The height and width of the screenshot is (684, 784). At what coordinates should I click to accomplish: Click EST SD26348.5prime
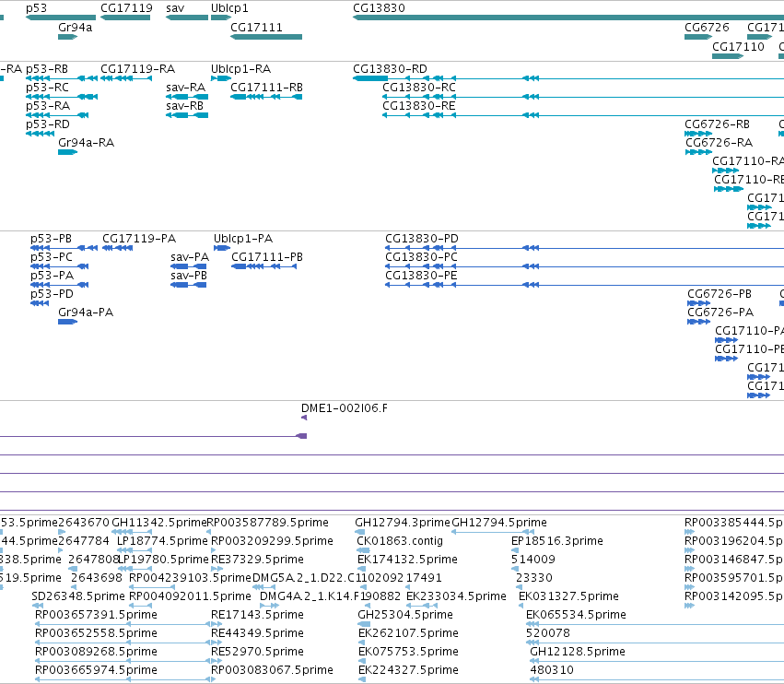click(78, 596)
